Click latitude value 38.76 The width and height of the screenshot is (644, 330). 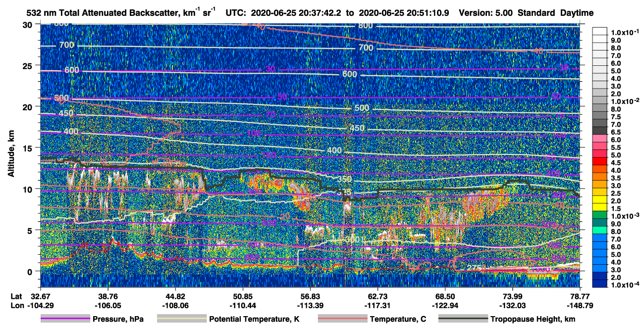[108, 296]
